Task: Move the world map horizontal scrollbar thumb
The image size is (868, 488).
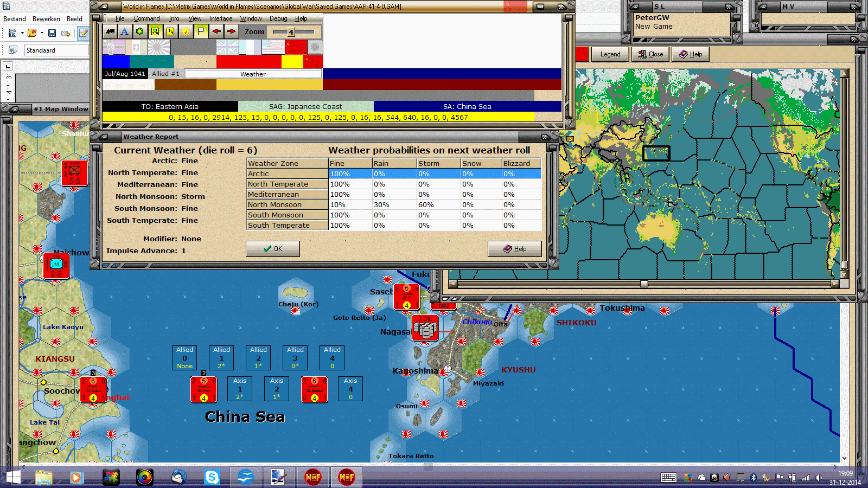Action: [644, 284]
